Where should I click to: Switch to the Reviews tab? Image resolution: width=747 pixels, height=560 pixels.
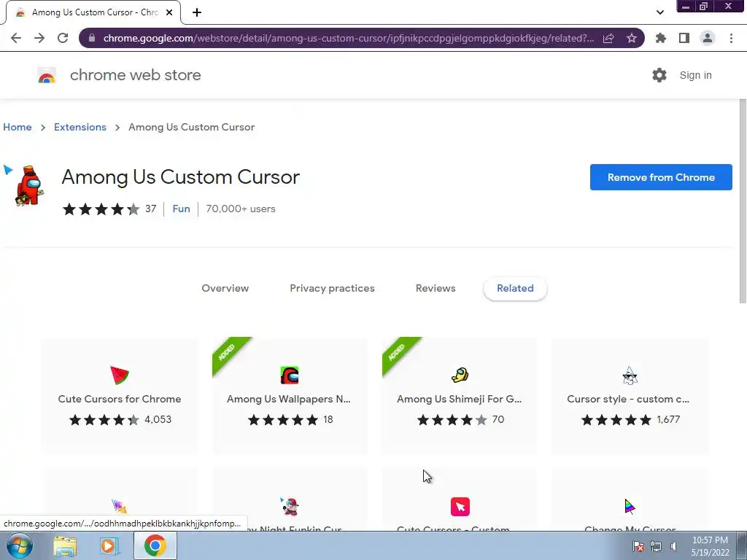point(436,288)
